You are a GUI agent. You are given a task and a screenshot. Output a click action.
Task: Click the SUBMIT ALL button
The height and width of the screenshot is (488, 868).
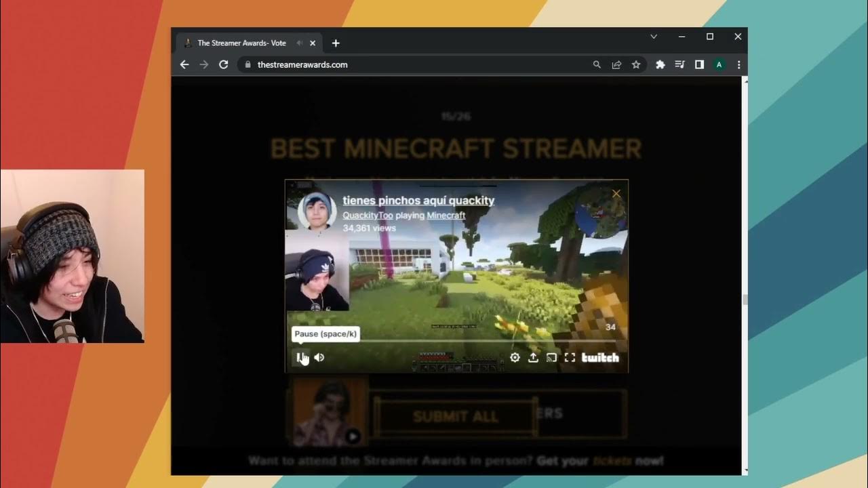click(x=456, y=416)
